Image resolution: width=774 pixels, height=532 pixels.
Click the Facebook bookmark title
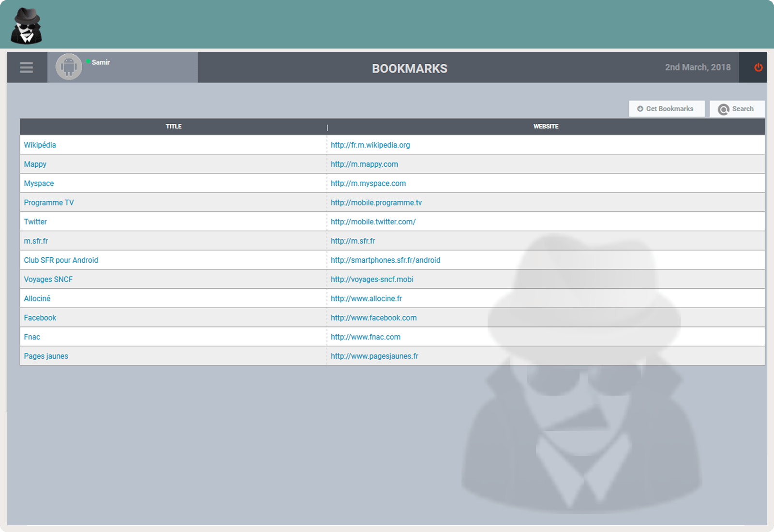click(x=40, y=318)
